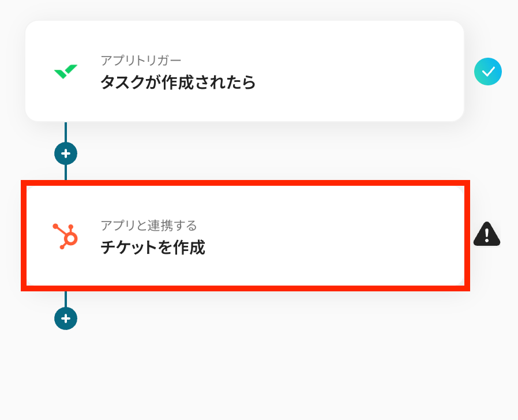Select the チケットを作成 title text
Screen dimensions: 518x420
tap(153, 247)
